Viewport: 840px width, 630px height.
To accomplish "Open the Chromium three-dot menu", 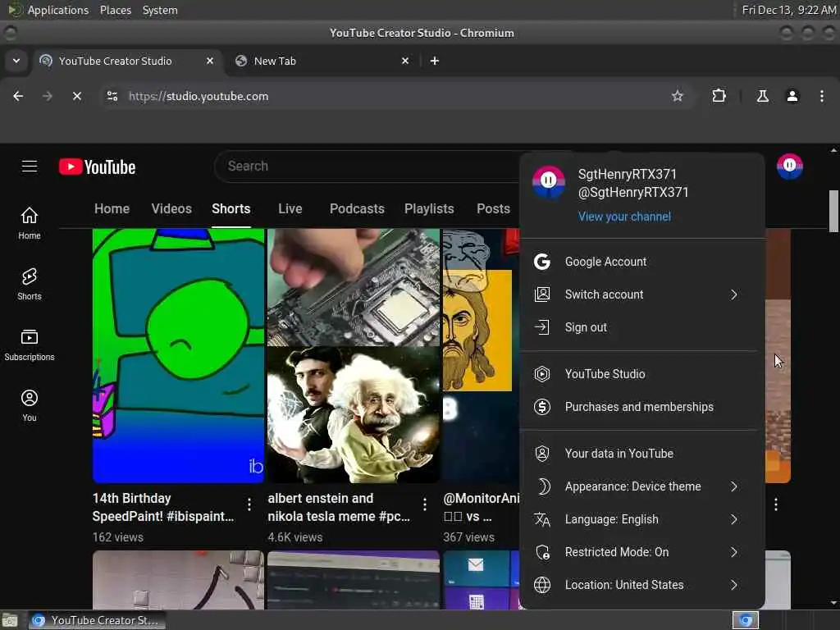I will (822, 96).
